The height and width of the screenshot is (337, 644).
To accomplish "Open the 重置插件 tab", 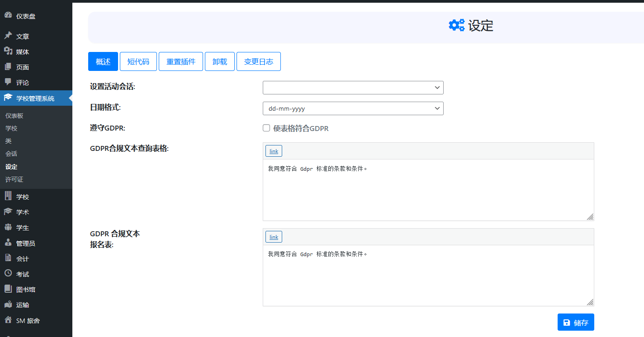I will point(181,61).
